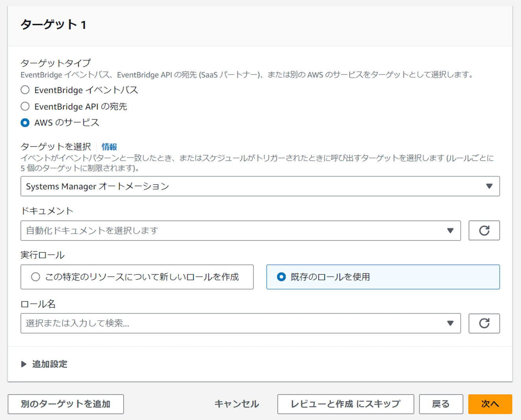Go back with the 戻る button

click(441, 404)
